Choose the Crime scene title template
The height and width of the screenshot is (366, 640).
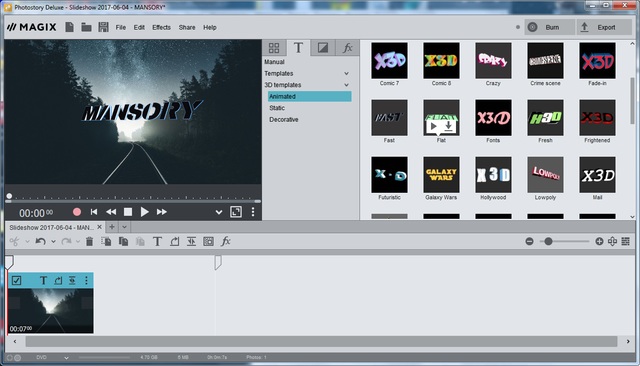click(x=545, y=60)
